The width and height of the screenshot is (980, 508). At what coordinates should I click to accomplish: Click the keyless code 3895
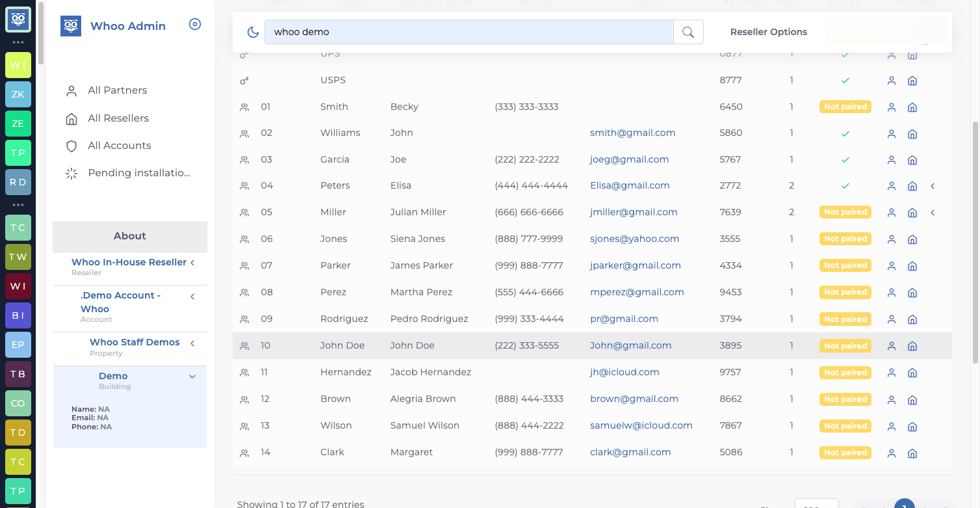click(730, 345)
